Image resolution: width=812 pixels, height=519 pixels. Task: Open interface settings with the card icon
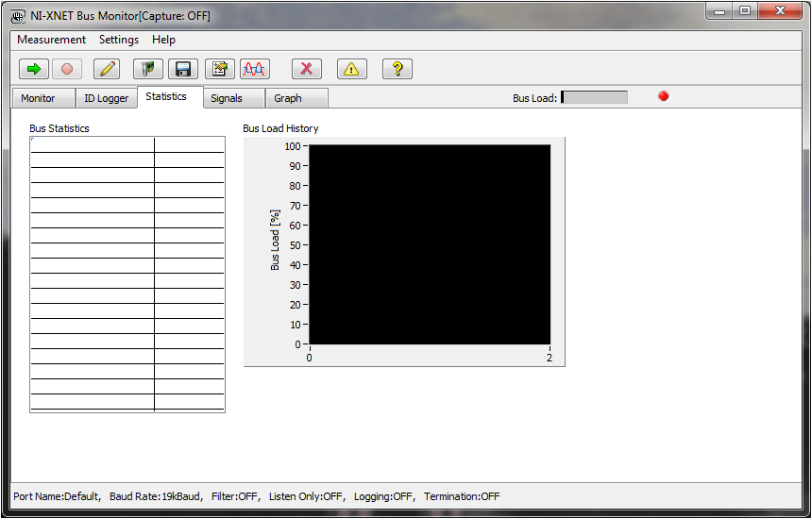[x=148, y=69]
